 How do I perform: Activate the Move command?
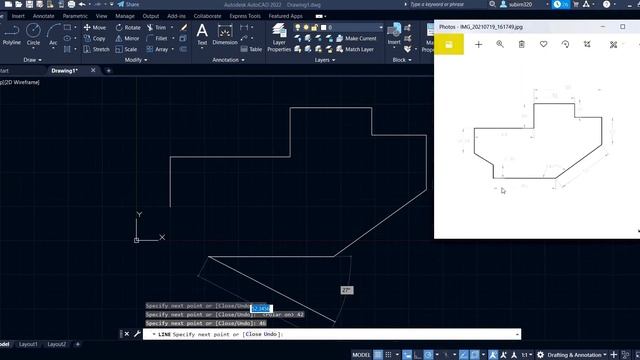pos(95,27)
